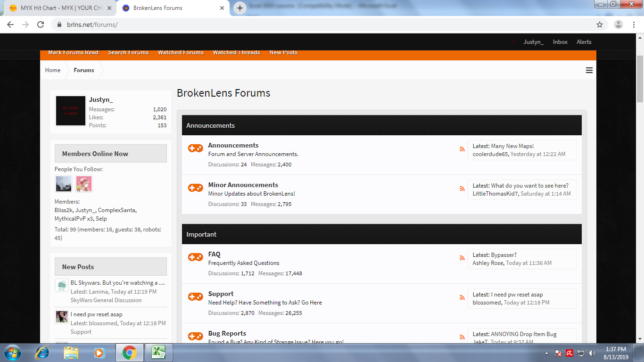644x362 pixels.
Task: Reload the page using the browser refresh icon
Action: (x=41, y=25)
